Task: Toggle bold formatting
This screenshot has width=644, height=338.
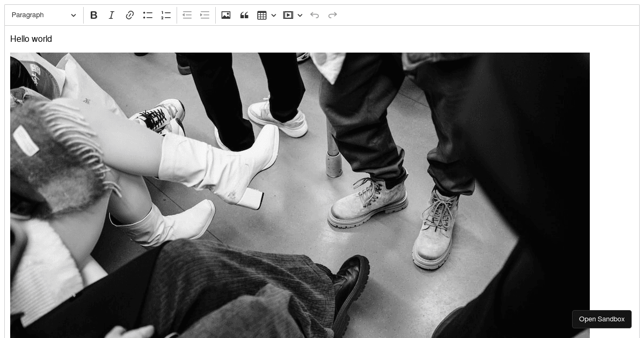Action: 94,15
